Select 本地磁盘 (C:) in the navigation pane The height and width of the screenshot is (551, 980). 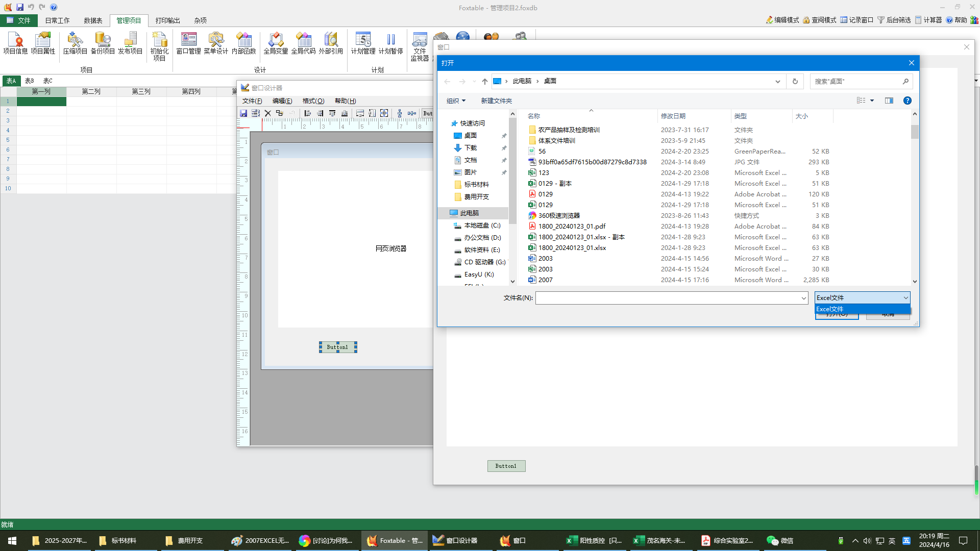click(482, 225)
